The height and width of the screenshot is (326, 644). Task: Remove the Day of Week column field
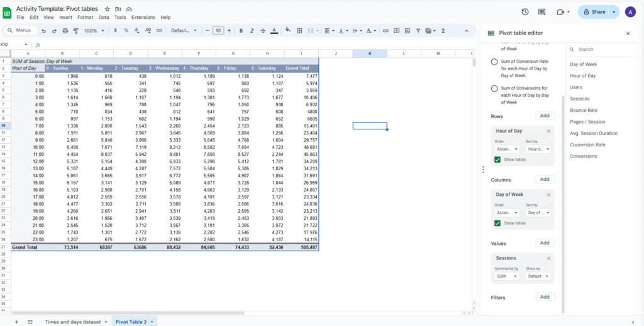coord(548,195)
